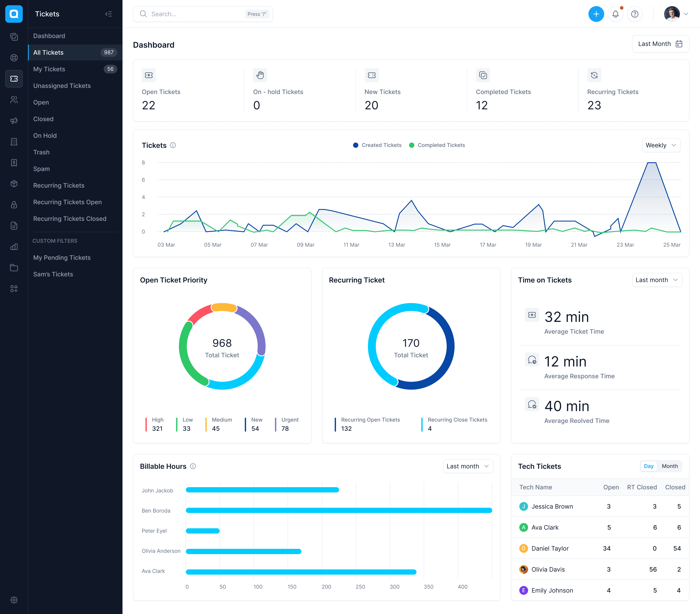Open the folder icon in left rail

coord(14,268)
